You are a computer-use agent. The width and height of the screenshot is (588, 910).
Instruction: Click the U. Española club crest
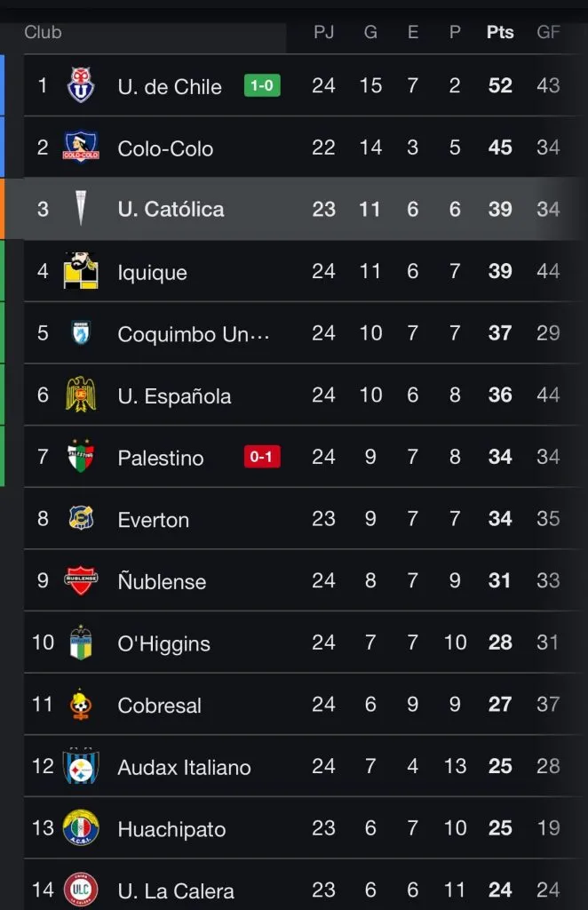81,395
